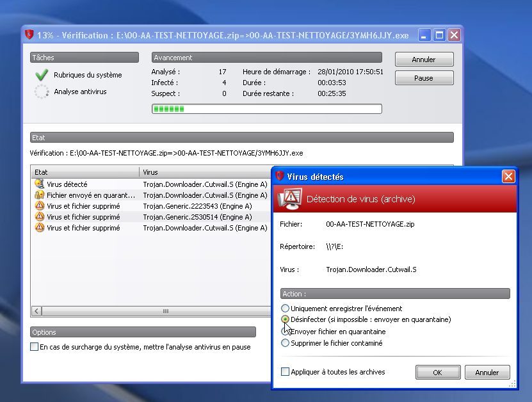Click the shield icon on Virus détectés dialog
The image size is (532, 402).
[x=280, y=177]
